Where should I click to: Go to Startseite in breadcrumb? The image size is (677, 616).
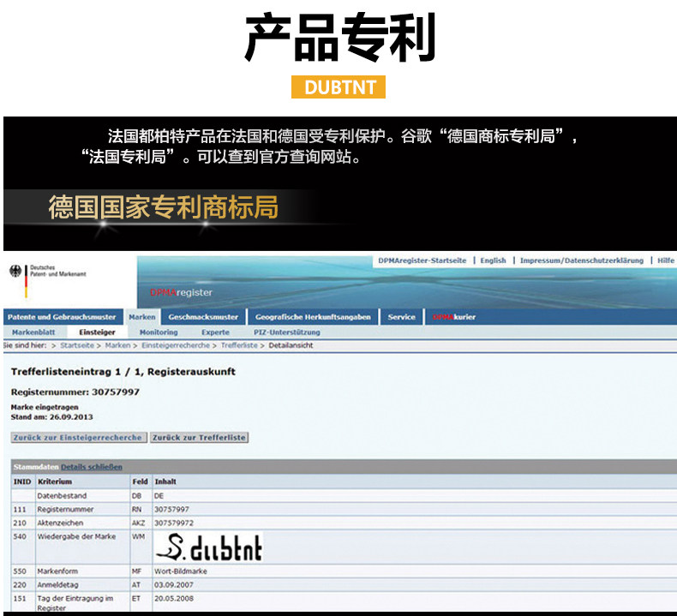point(77,345)
